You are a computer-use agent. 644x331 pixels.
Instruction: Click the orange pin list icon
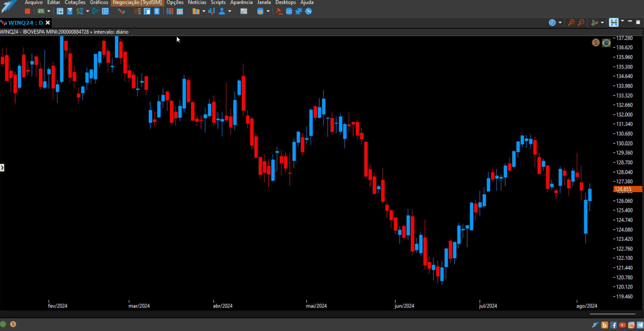[137, 11]
